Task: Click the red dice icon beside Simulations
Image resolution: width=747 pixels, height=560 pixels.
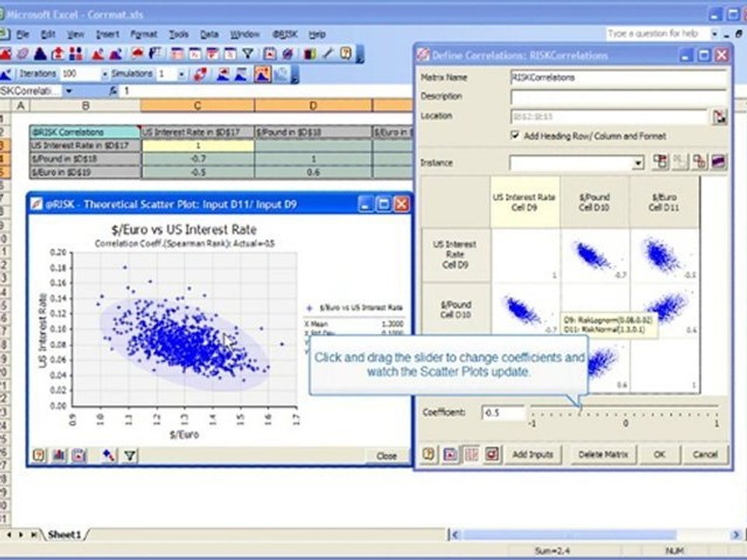Action: point(201,75)
